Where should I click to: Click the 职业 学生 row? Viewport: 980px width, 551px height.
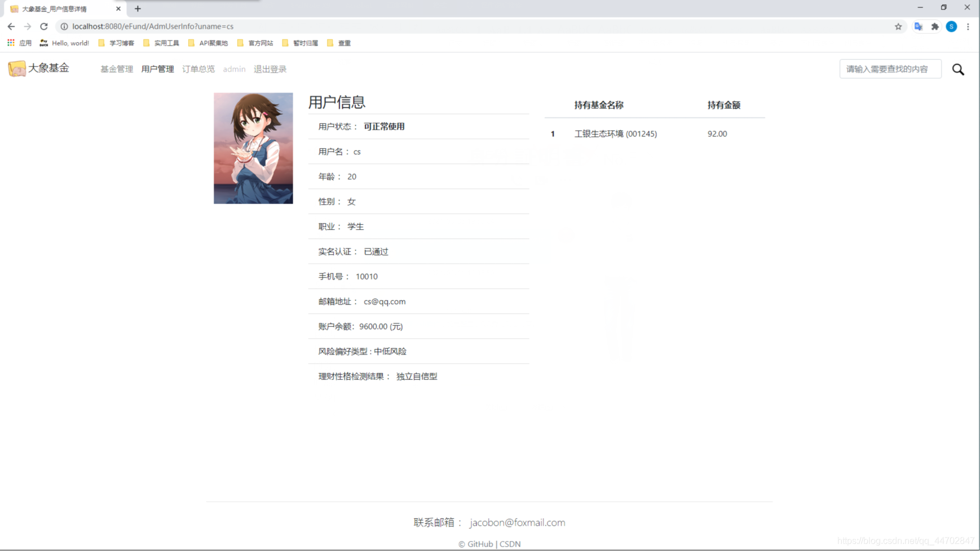[x=418, y=226]
